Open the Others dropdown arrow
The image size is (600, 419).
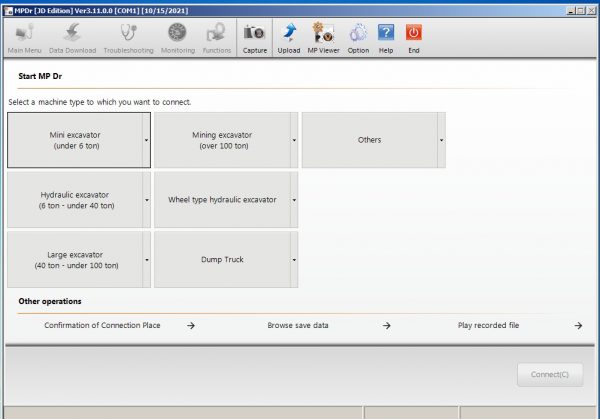click(x=442, y=140)
